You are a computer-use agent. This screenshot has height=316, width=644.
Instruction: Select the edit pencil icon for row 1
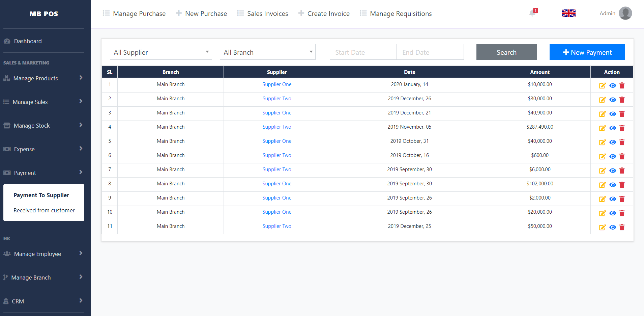coord(602,85)
